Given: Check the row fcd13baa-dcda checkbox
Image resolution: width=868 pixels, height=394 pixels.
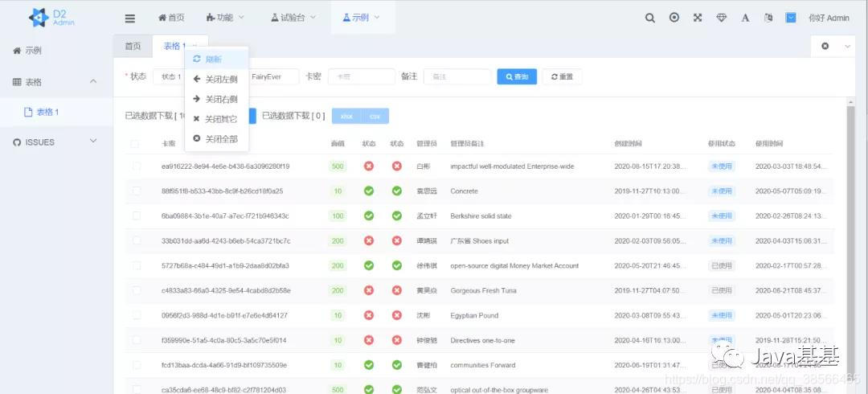Looking at the screenshot, I should (136, 365).
